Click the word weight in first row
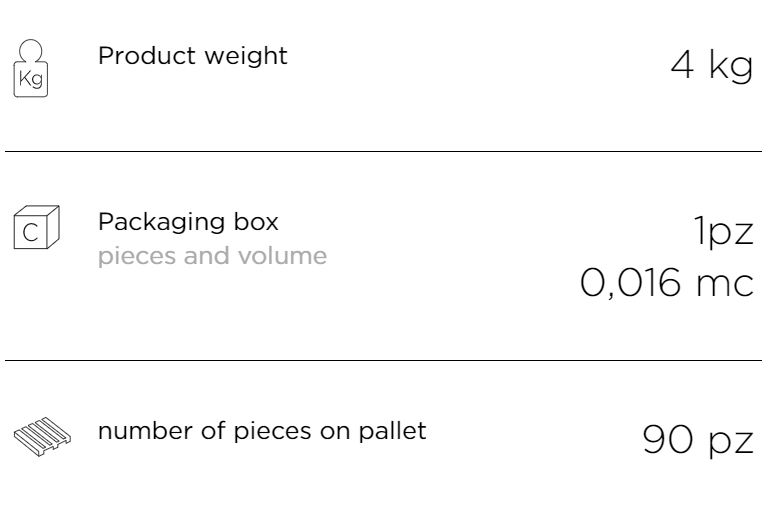The width and height of the screenshot is (769, 506). point(246,56)
